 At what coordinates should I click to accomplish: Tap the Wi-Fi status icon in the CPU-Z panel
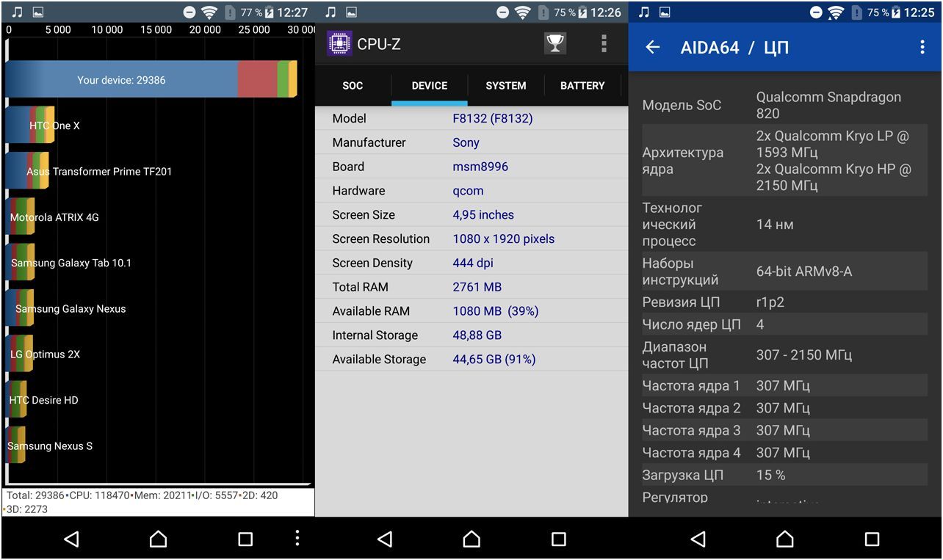point(523,12)
